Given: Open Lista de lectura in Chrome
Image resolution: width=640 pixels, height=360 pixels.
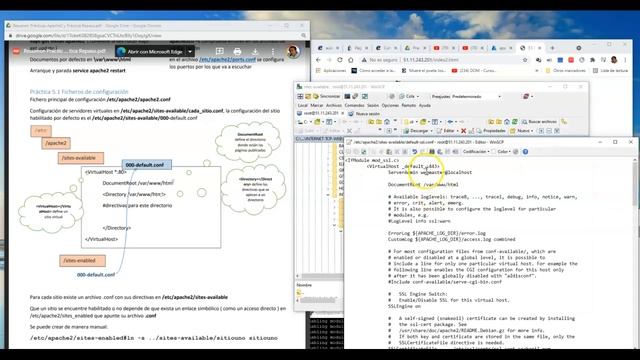Looking at the screenshot, I should click(610, 71).
